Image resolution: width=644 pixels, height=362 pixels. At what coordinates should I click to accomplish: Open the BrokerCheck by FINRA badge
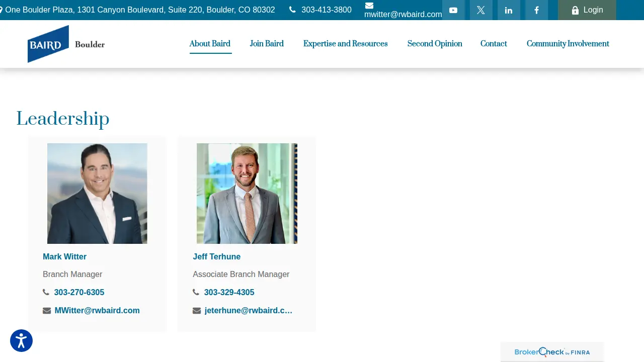tap(552, 352)
